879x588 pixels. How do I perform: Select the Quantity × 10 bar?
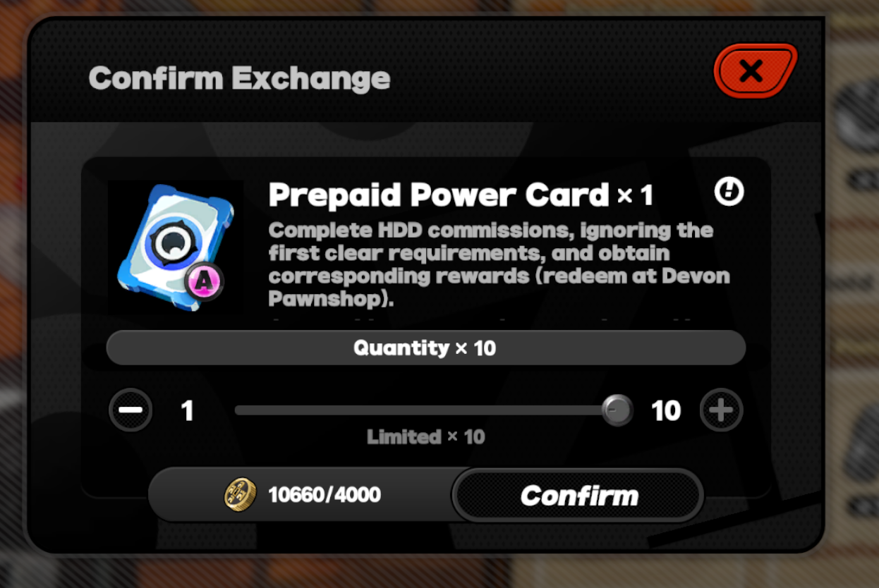point(425,348)
